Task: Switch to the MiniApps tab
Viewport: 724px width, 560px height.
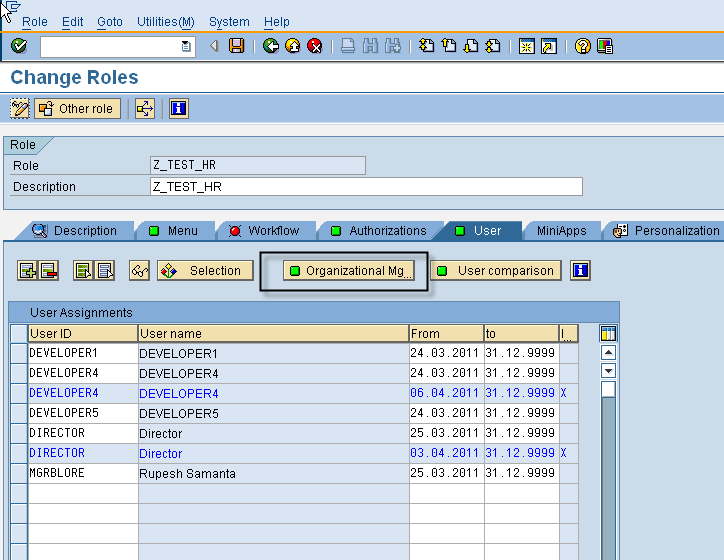Action: pyautogui.click(x=561, y=230)
